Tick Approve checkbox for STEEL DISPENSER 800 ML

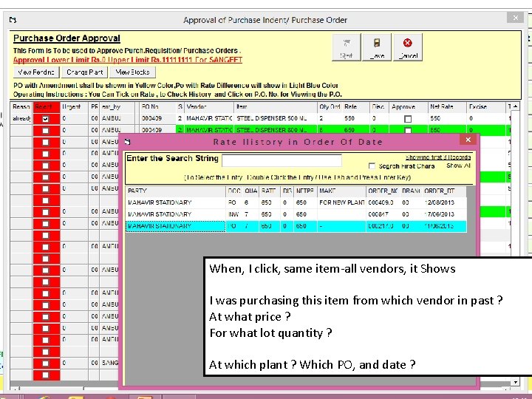(x=408, y=130)
